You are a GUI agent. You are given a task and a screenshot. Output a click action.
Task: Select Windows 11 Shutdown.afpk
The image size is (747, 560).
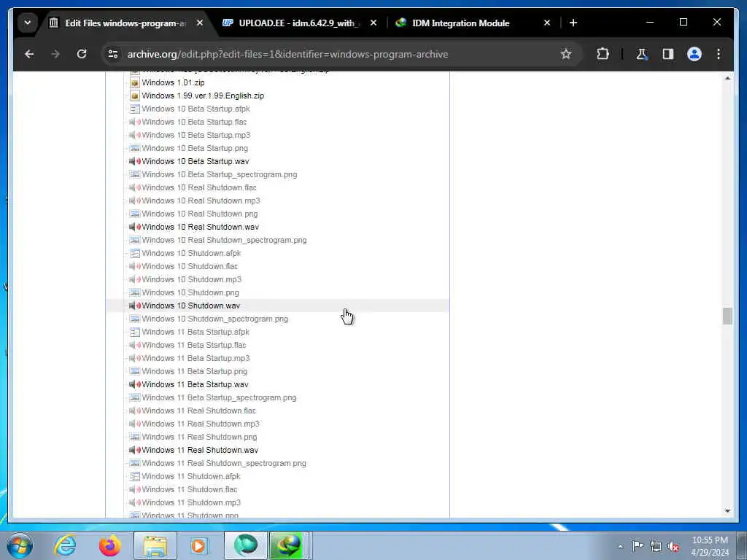pyautogui.click(x=191, y=476)
